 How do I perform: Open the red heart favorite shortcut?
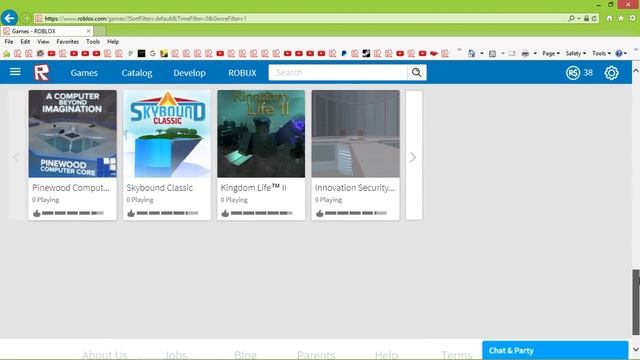point(433,53)
